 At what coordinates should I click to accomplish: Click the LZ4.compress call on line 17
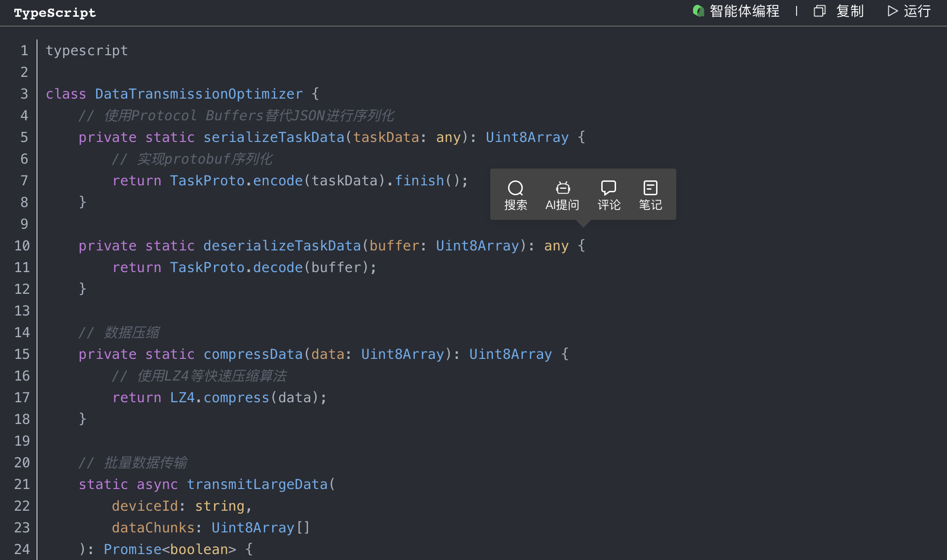(x=219, y=397)
